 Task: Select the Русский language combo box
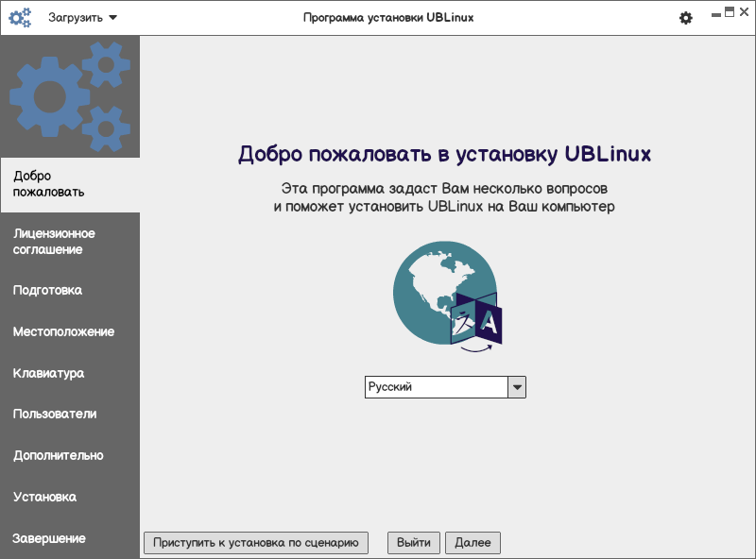coord(445,387)
